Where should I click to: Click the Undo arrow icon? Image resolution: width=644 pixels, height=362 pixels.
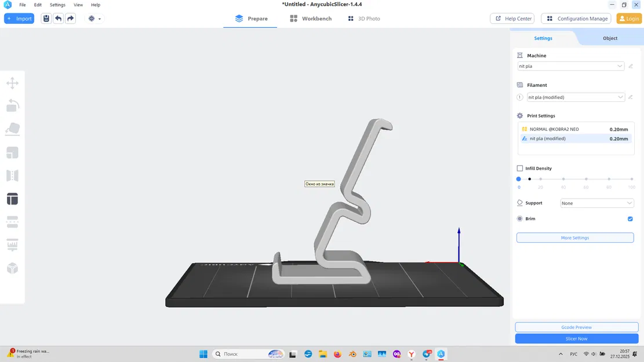58,18
